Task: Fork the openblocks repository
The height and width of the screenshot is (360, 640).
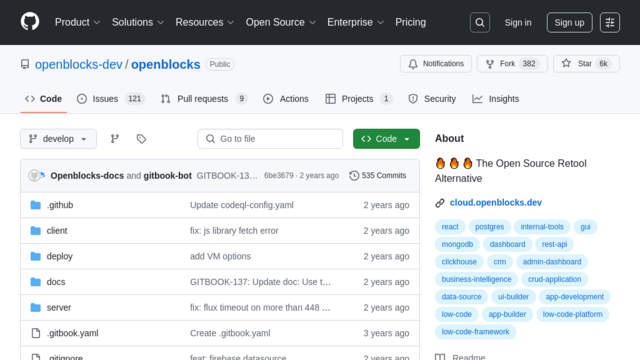Action: click(512, 64)
